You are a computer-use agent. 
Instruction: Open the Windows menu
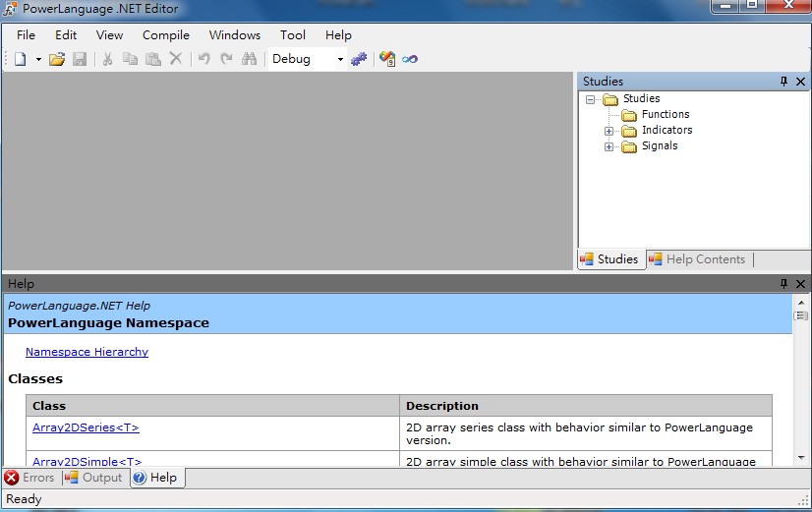pyautogui.click(x=235, y=35)
